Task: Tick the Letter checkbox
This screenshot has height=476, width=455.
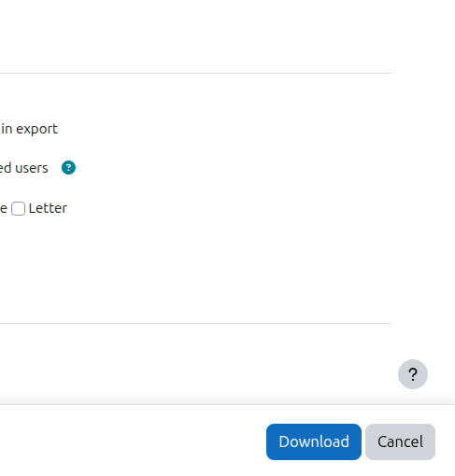Action: pyautogui.click(x=18, y=208)
